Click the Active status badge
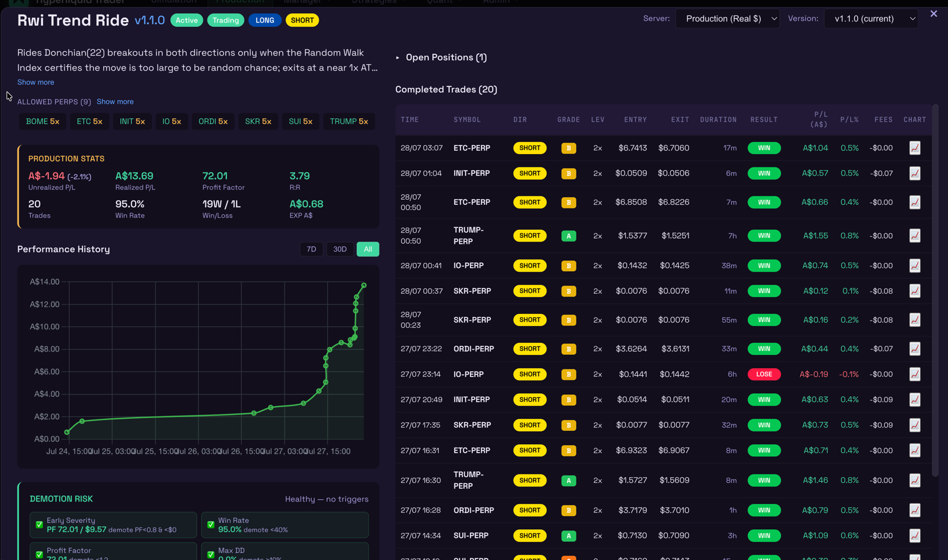Image resolution: width=948 pixels, height=560 pixels. pos(187,20)
